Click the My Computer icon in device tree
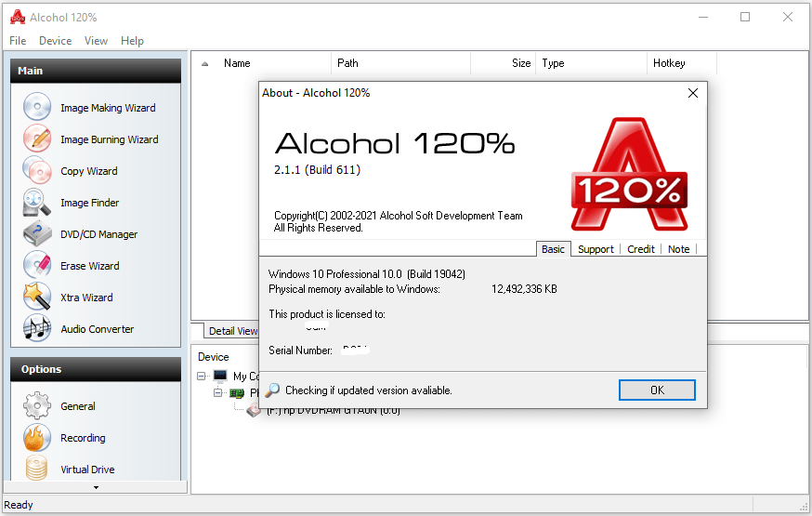The image size is (812, 516). coord(220,376)
